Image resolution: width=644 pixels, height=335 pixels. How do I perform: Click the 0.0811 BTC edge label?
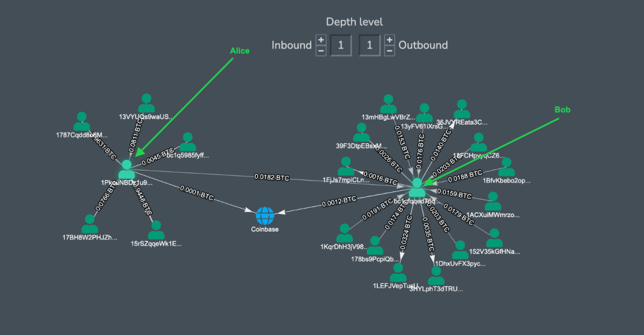(x=136, y=137)
